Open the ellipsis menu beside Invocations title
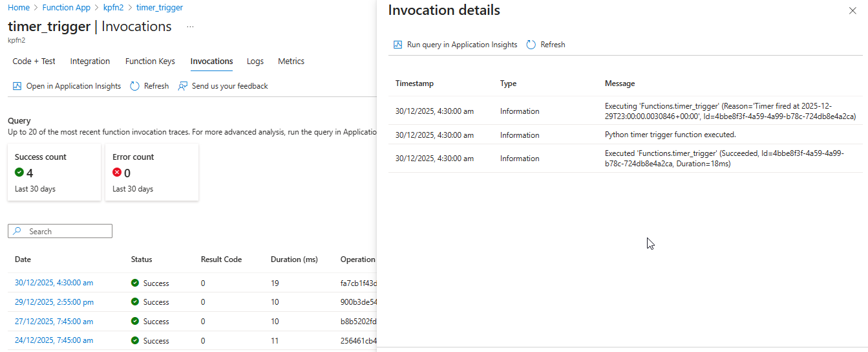The height and width of the screenshot is (352, 868). click(190, 27)
